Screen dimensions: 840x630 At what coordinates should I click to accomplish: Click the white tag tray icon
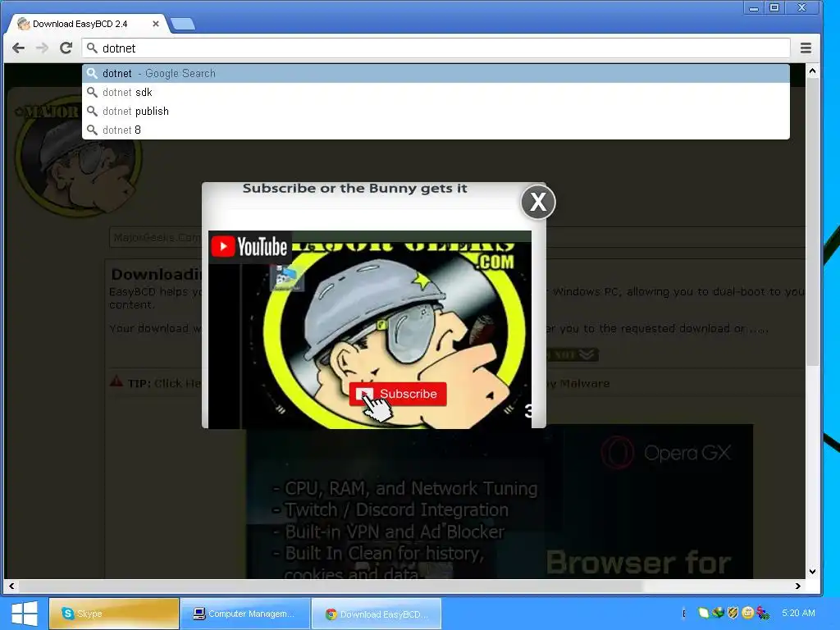(703, 613)
